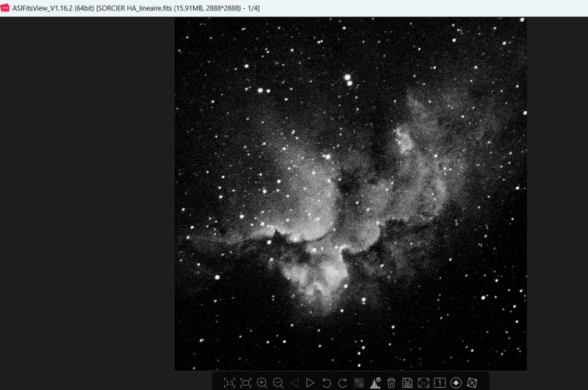The height and width of the screenshot is (390, 588).
Task: Click the bright double star at the image top
Action: click(x=348, y=80)
